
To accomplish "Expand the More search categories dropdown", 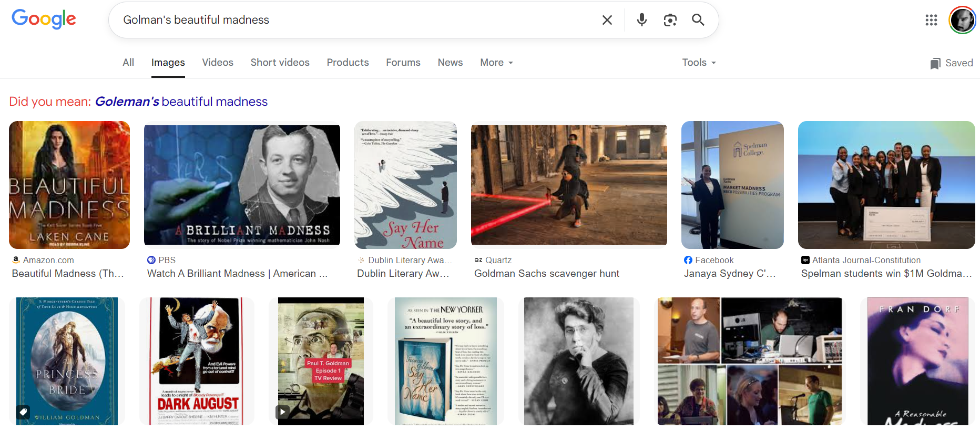I will [x=496, y=63].
